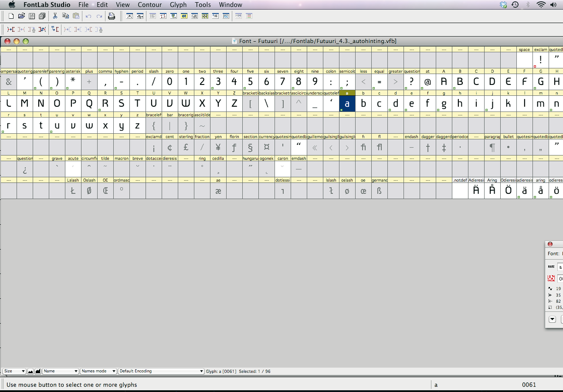The image size is (563, 392).
Task: Click the small mountains zoom-out cell icon
Action: click(x=31, y=372)
